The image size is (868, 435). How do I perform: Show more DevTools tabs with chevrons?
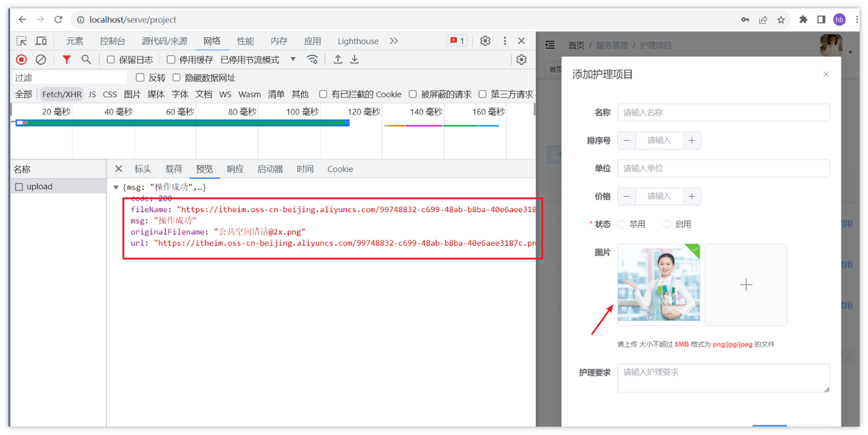(394, 41)
